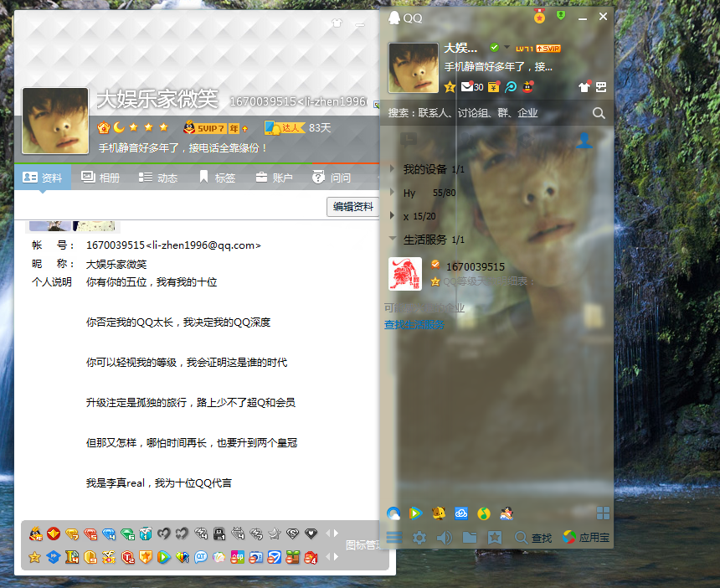Click the LV71 level indicator
Screen dimensions: 720x588
coord(524,49)
